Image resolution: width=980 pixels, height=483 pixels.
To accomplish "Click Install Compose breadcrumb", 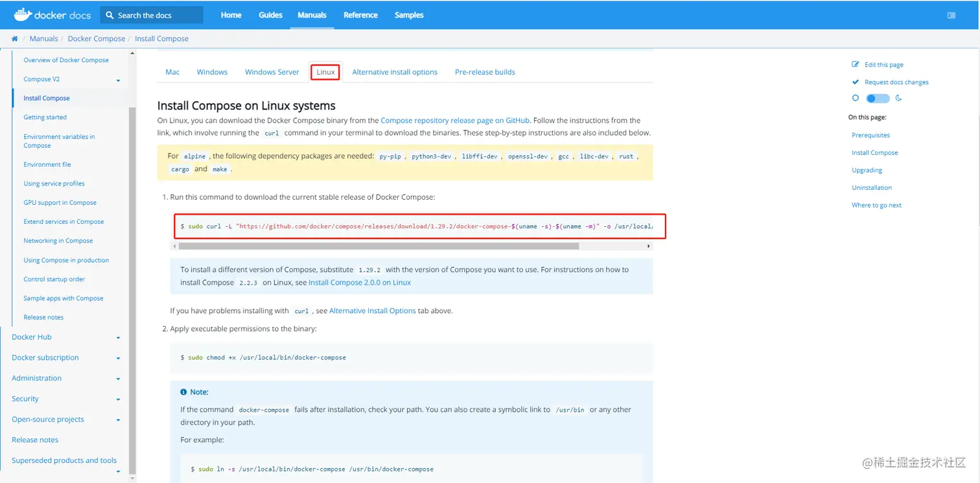I will click(161, 39).
